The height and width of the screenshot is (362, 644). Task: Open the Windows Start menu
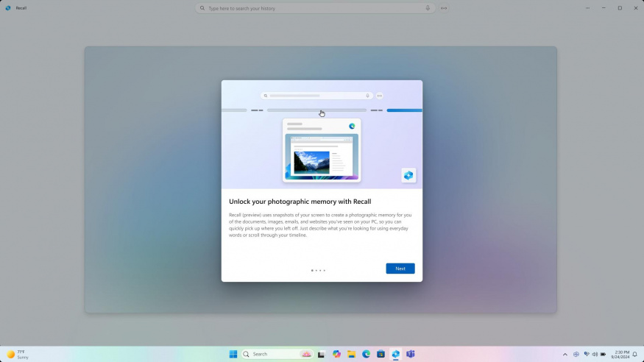point(233,354)
